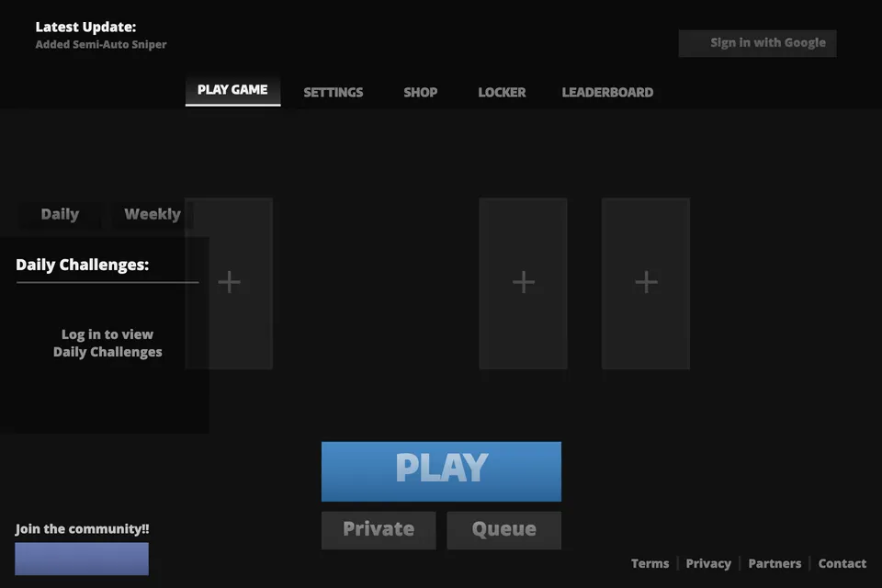Click the plus slot beside Daily Challenges panel
882x588 pixels.
[x=229, y=283]
